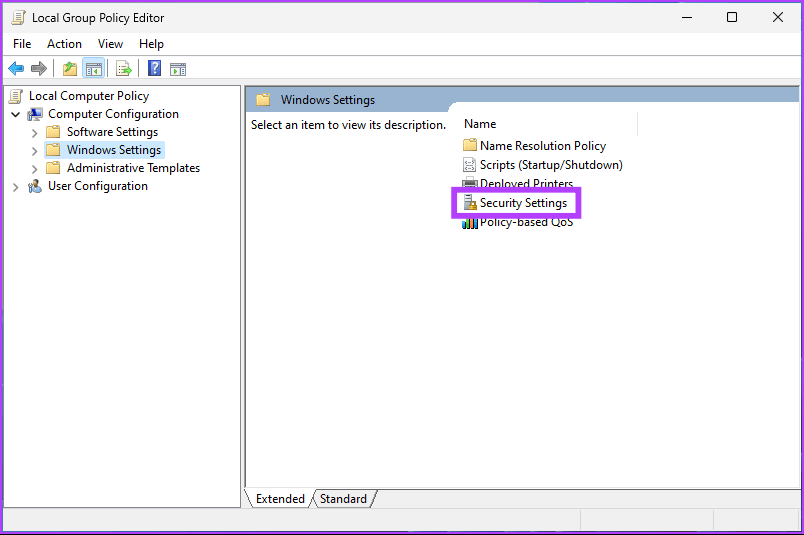Click the Name Resolution Policy folder icon
This screenshot has width=804, height=535.
tap(470, 145)
